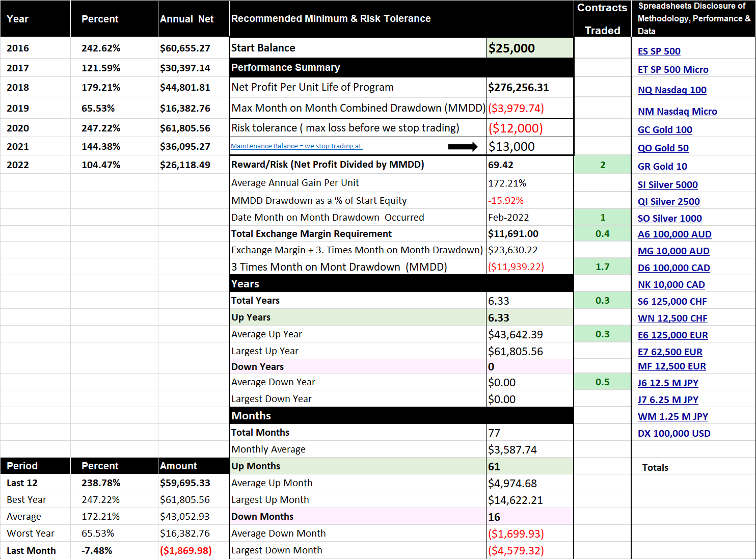Select the green Start Balance $25,000 cell
The height and width of the screenshot is (559, 756).
[x=530, y=48]
